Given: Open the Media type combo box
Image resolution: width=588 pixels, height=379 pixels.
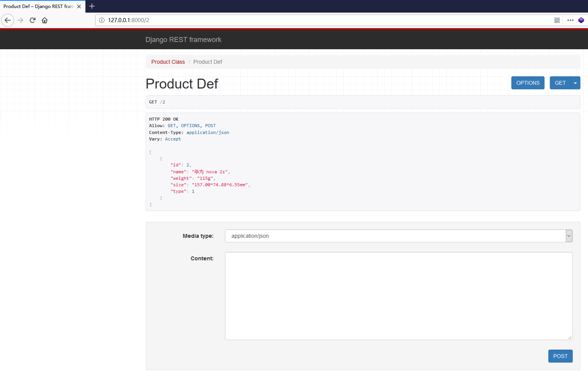Looking at the screenshot, I should pyautogui.click(x=399, y=236).
